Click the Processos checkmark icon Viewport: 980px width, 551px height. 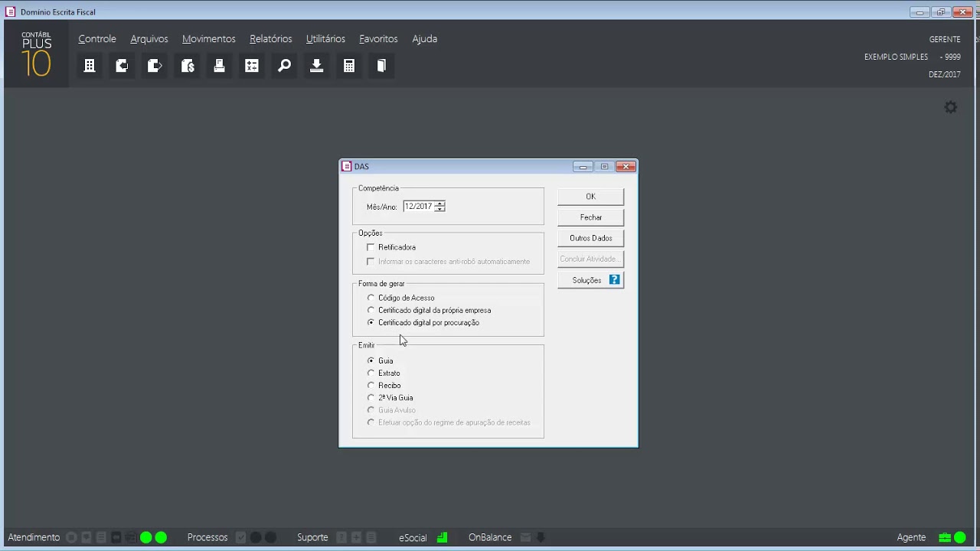click(x=240, y=537)
